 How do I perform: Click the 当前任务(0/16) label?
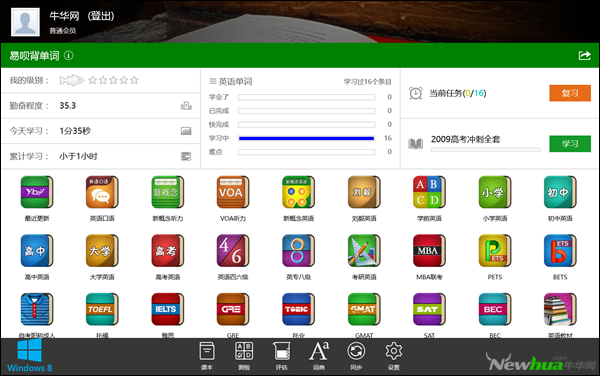(458, 93)
